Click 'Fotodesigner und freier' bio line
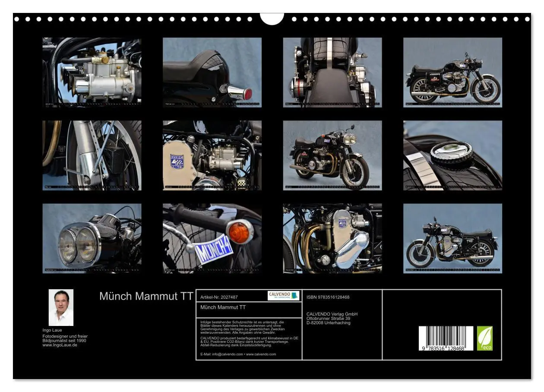This screenshot has width=544, height=392. pos(65,336)
